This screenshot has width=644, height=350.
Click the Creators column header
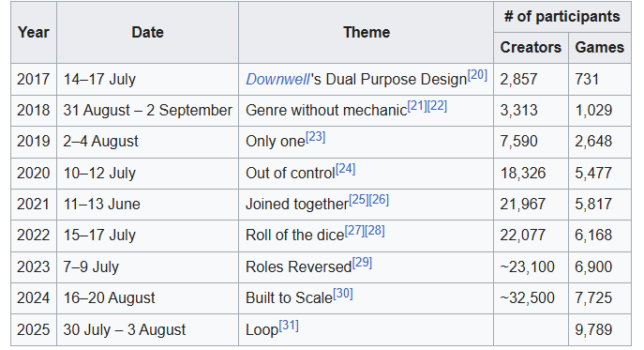point(531,48)
